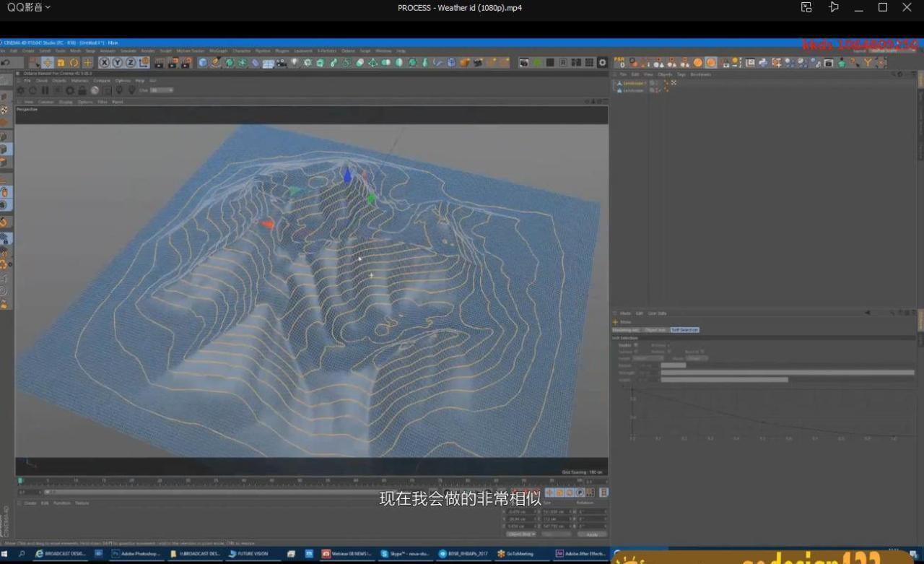924x564 pixels.
Task: Add a Floor environment object
Action: 268,64
